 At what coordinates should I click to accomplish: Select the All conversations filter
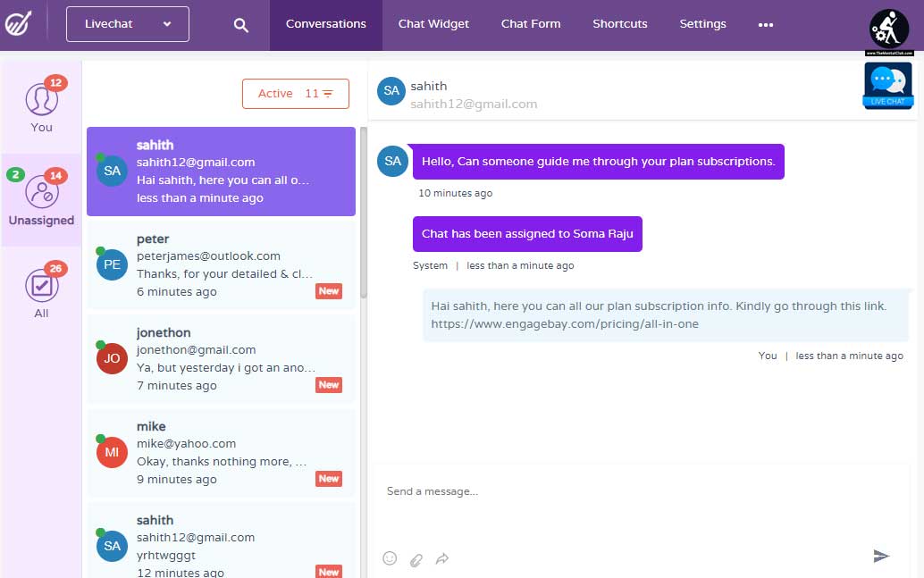click(x=41, y=291)
